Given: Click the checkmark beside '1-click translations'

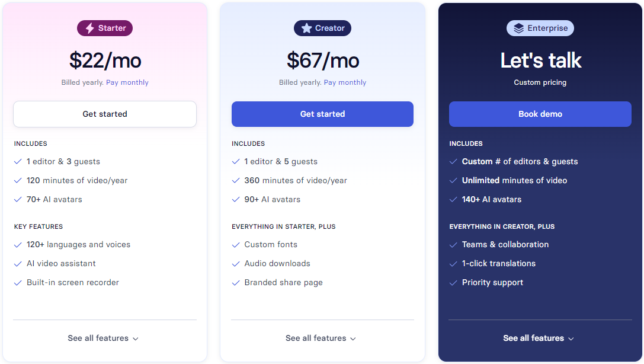Looking at the screenshot, I should [x=454, y=263].
